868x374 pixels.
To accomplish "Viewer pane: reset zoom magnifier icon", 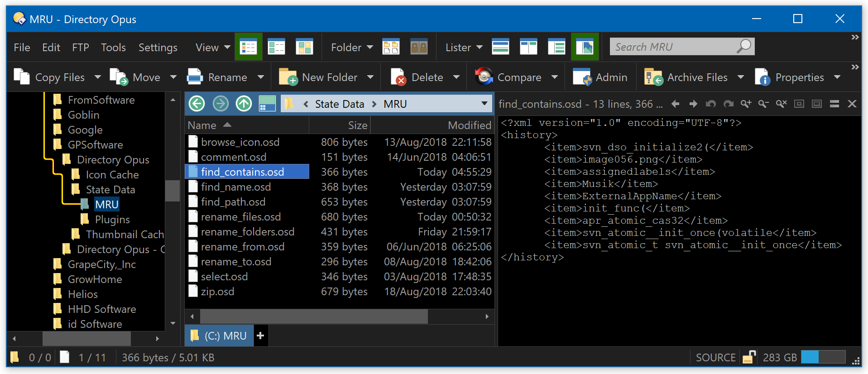I will [x=782, y=104].
